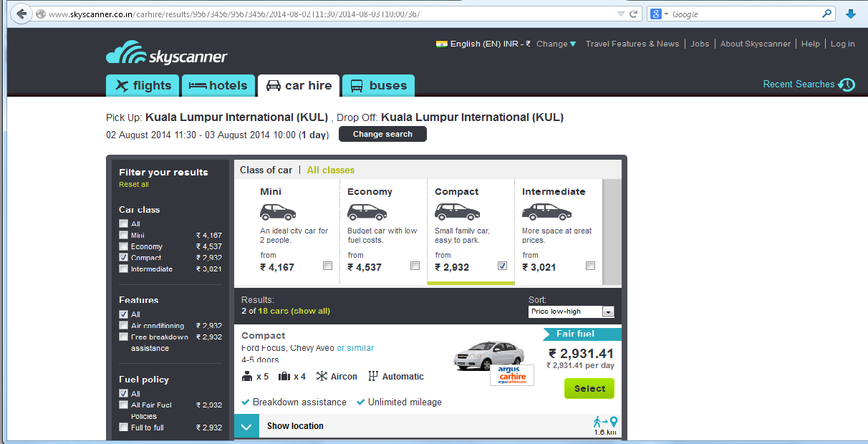Tick the Mini car class filter checkbox
This screenshot has height=444, width=868.
click(124, 235)
